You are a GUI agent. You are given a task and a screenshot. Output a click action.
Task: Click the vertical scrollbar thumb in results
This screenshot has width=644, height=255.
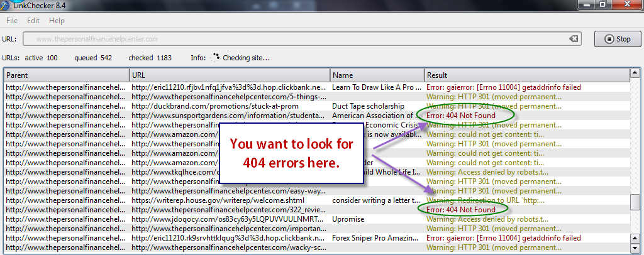[636, 202]
